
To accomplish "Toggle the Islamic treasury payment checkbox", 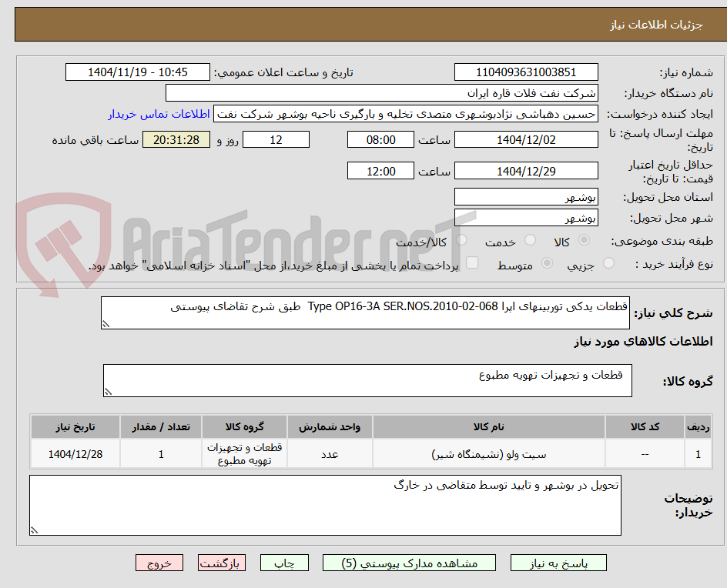I will click(472, 262).
